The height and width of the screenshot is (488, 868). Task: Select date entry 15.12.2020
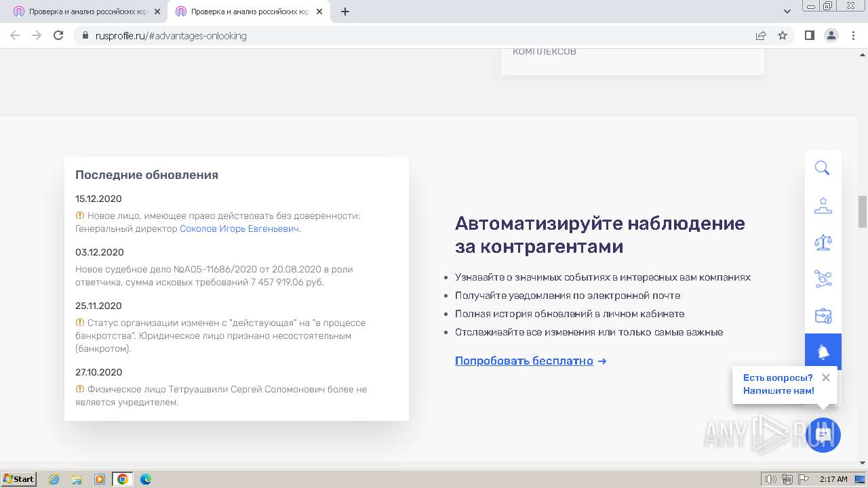pos(98,199)
